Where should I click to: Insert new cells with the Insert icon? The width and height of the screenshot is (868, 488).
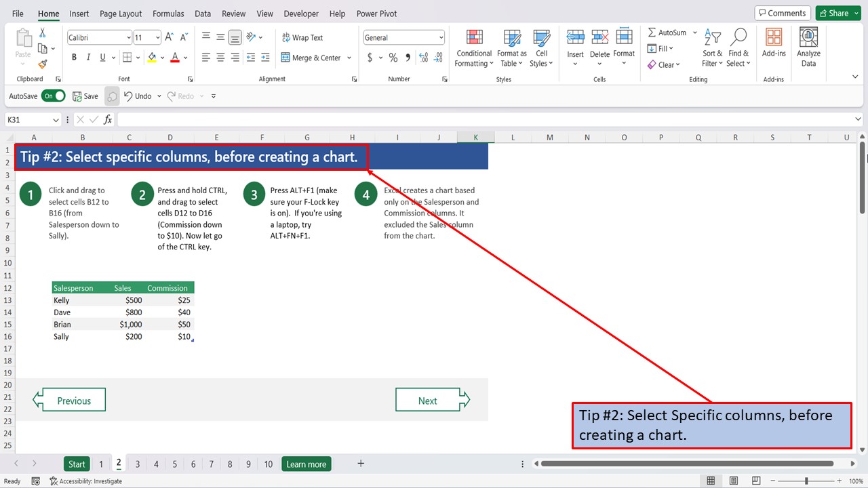575,42
